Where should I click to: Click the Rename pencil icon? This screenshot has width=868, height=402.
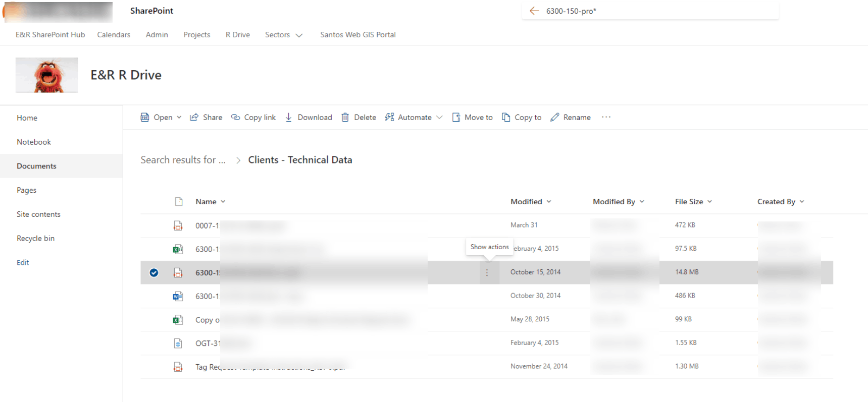pos(555,118)
